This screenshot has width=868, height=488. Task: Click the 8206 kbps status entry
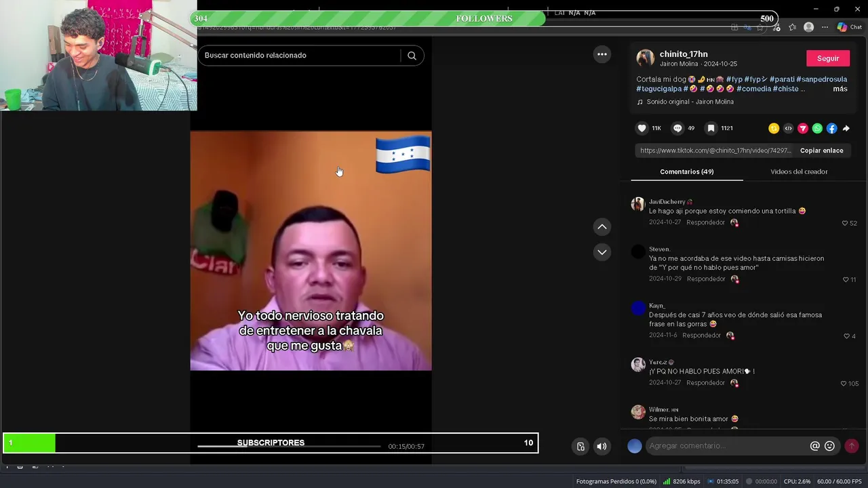(682, 481)
